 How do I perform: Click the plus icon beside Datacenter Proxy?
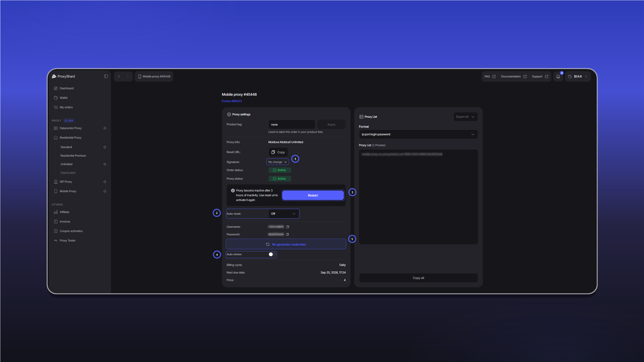(105, 128)
